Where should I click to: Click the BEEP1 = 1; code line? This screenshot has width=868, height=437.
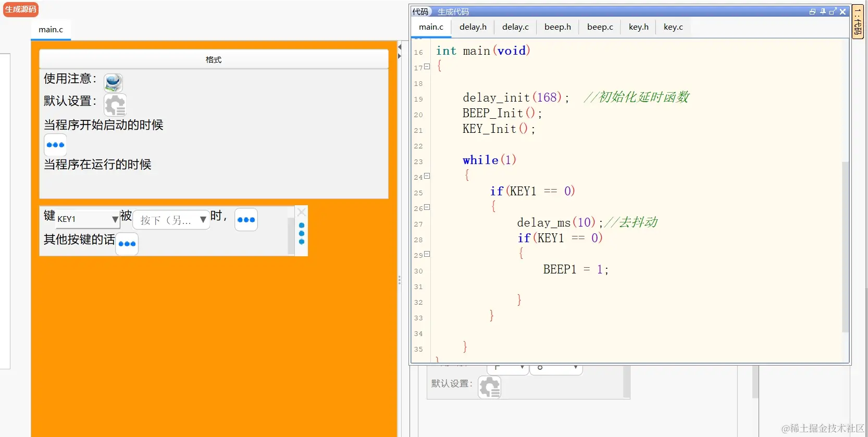576,269
